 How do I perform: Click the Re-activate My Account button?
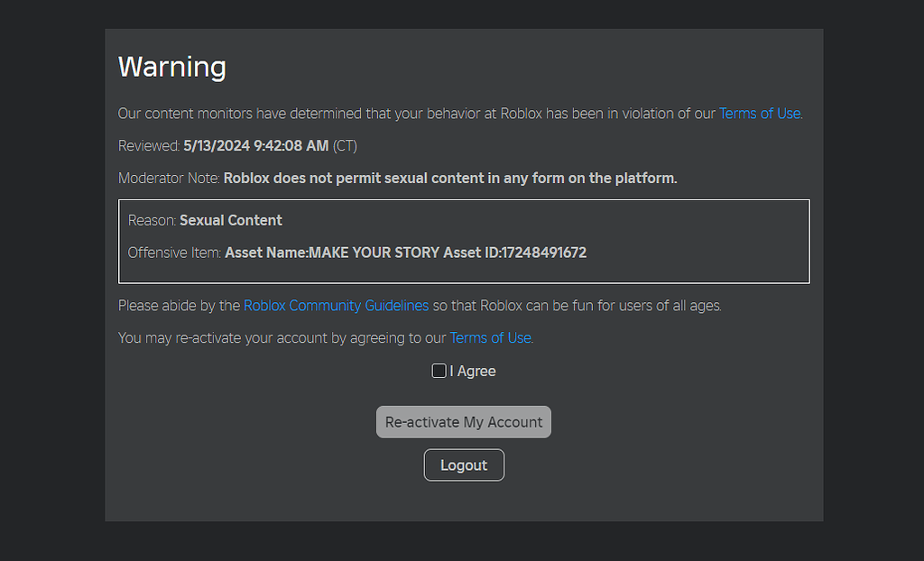coord(463,421)
